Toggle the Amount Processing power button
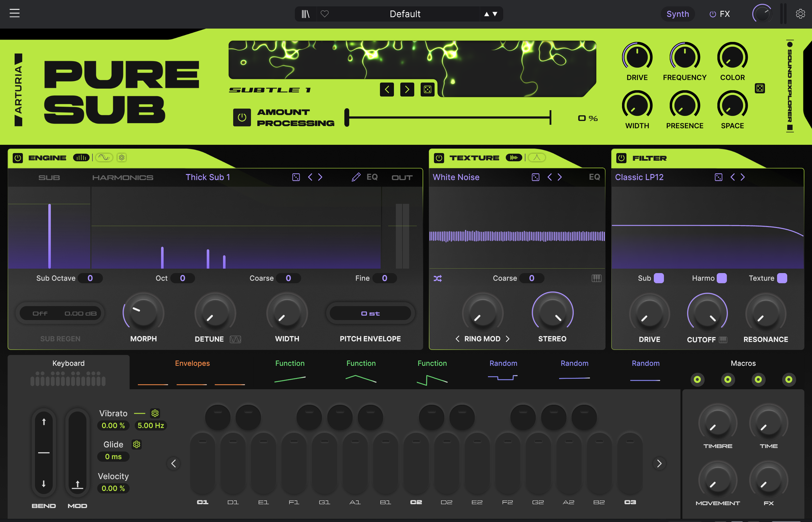This screenshot has width=812, height=522. click(x=242, y=118)
